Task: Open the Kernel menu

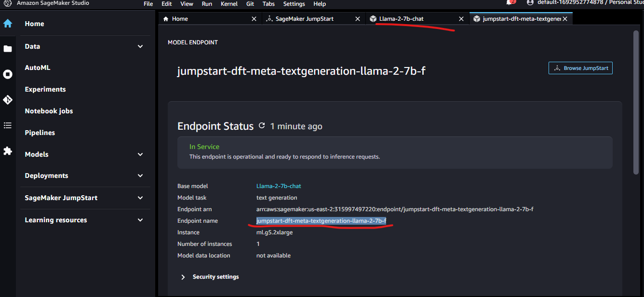Action: point(229,4)
